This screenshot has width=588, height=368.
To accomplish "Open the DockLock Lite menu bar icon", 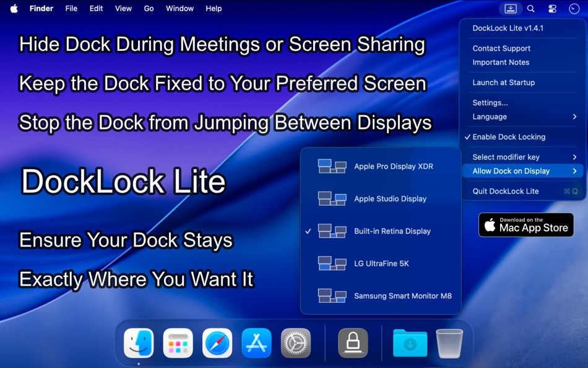I will (x=511, y=9).
